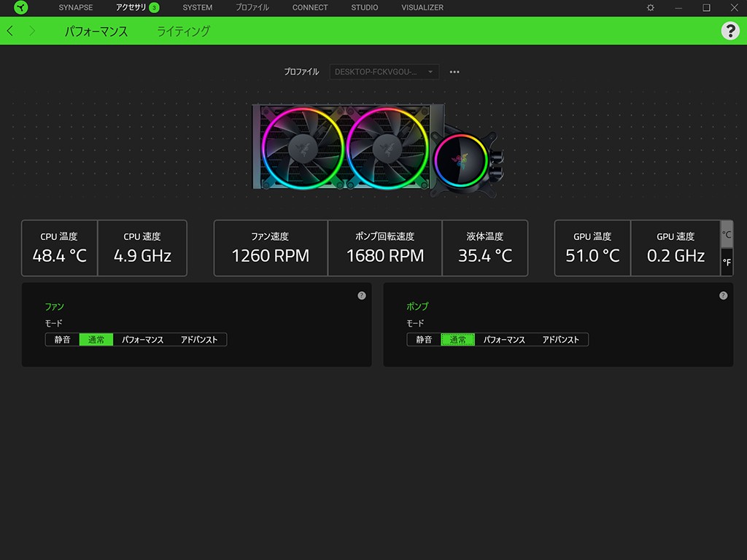Switch to the SYSTEM tab
Image resolution: width=747 pixels, height=560 pixels.
pyautogui.click(x=197, y=8)
